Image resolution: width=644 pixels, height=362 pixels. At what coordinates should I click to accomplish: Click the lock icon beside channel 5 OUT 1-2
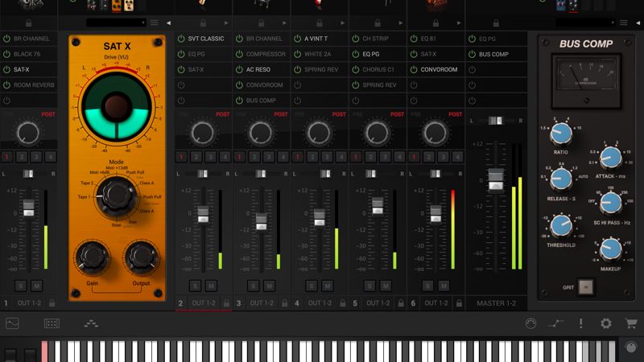tap(401, 303)
